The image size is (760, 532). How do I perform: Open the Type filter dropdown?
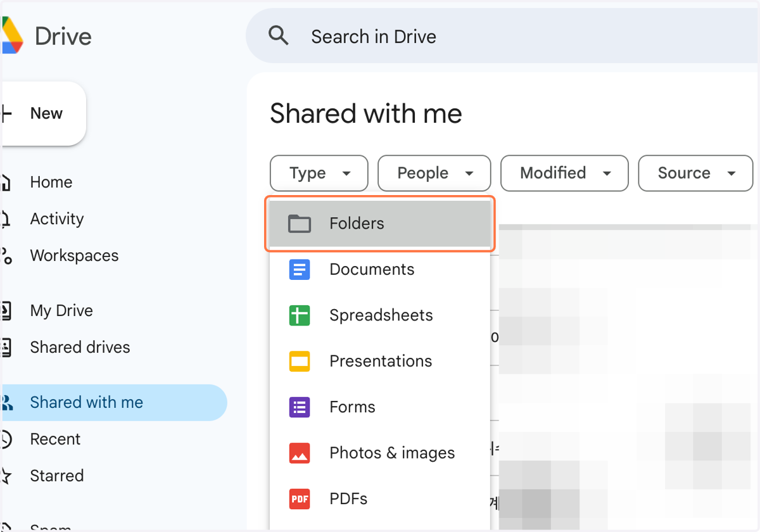(319, 173)
